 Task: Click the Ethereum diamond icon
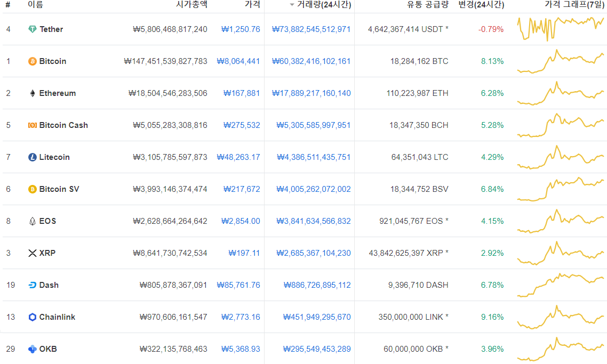[x=33, y=93]
